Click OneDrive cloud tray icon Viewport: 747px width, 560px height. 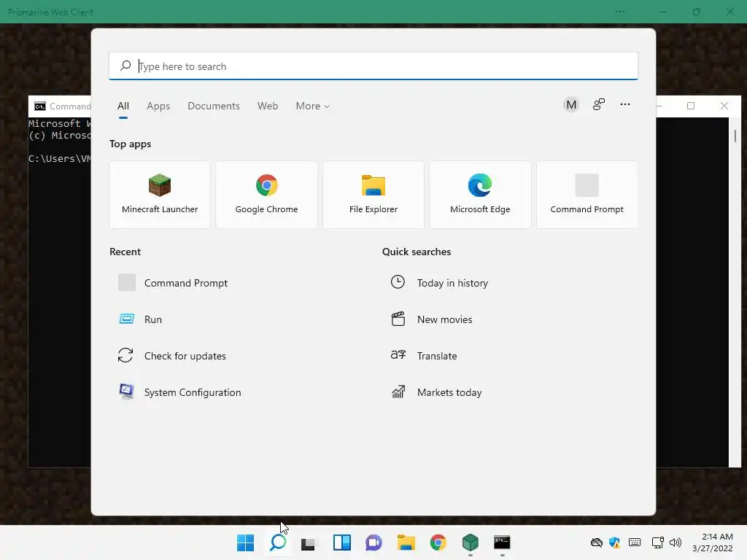596,542
